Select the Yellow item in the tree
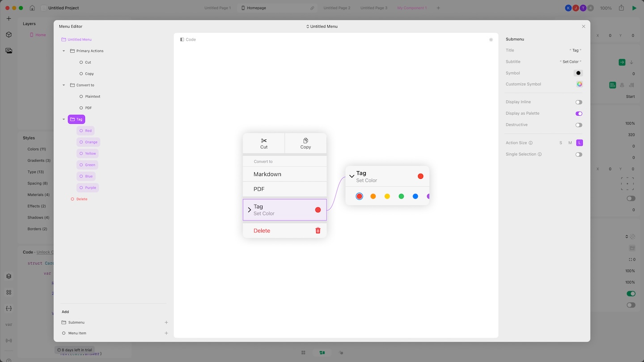 tap(87, 153)
